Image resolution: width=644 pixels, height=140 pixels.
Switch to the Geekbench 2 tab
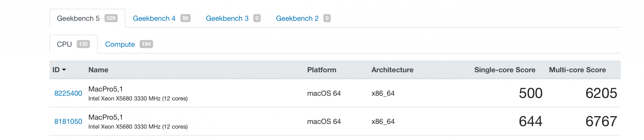(x=297, y=18)
